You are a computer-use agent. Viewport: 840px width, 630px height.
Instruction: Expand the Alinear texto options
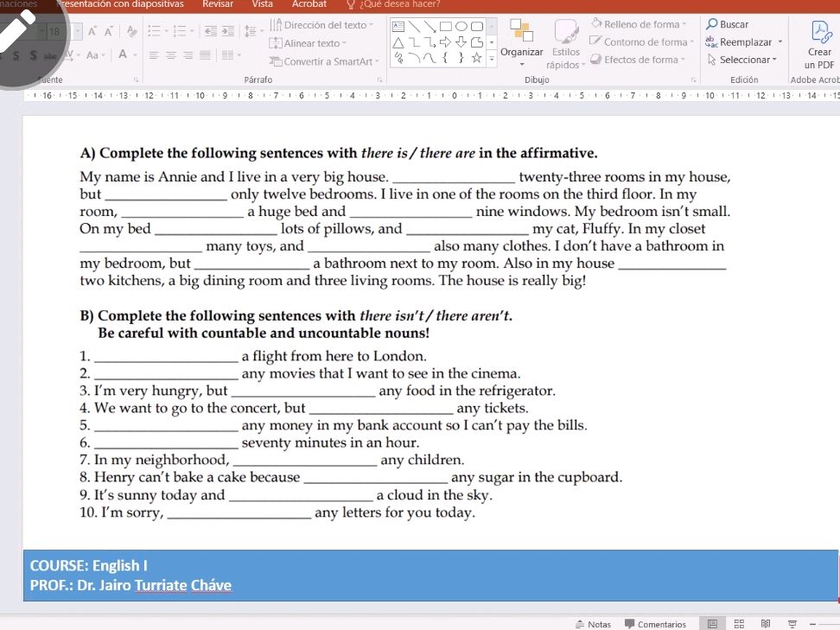(313, 42)
